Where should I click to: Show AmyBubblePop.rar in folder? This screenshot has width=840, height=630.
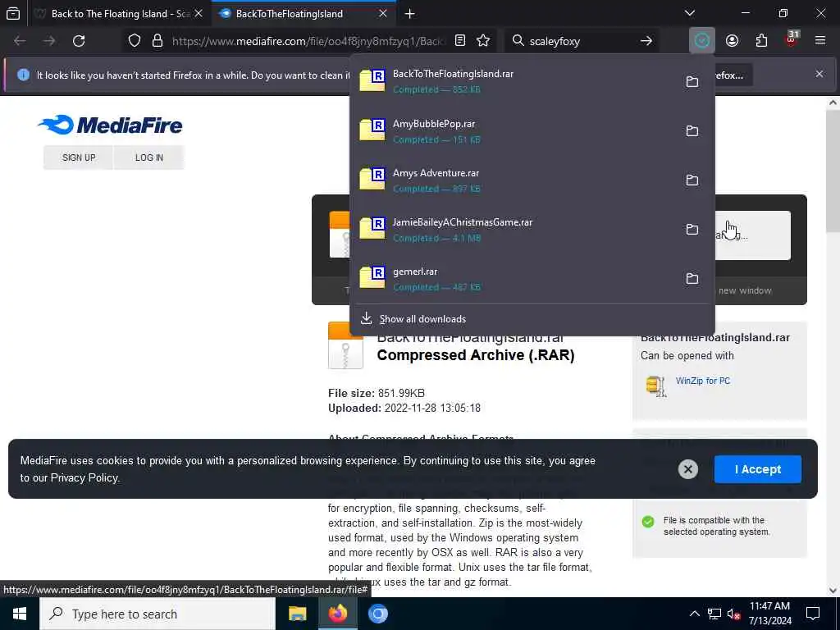tap(692, 130)
